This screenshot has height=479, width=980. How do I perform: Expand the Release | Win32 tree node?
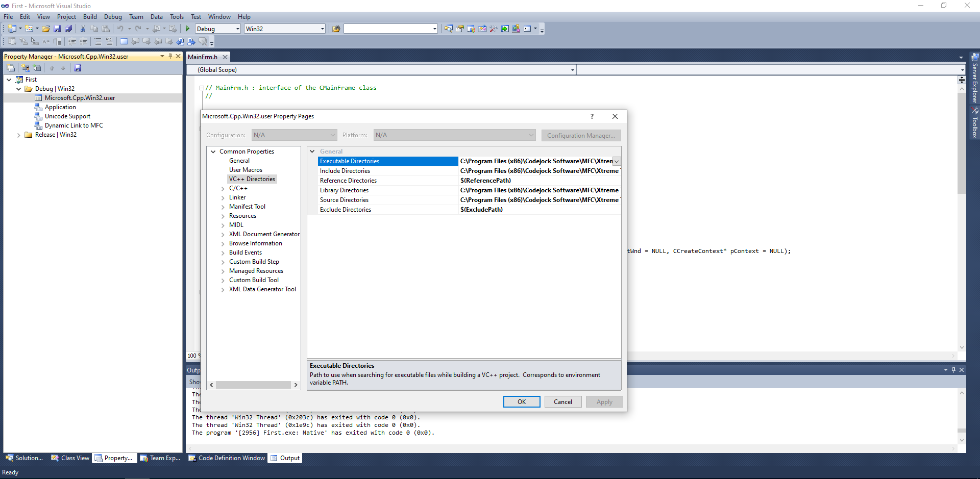tap(19, 135)
